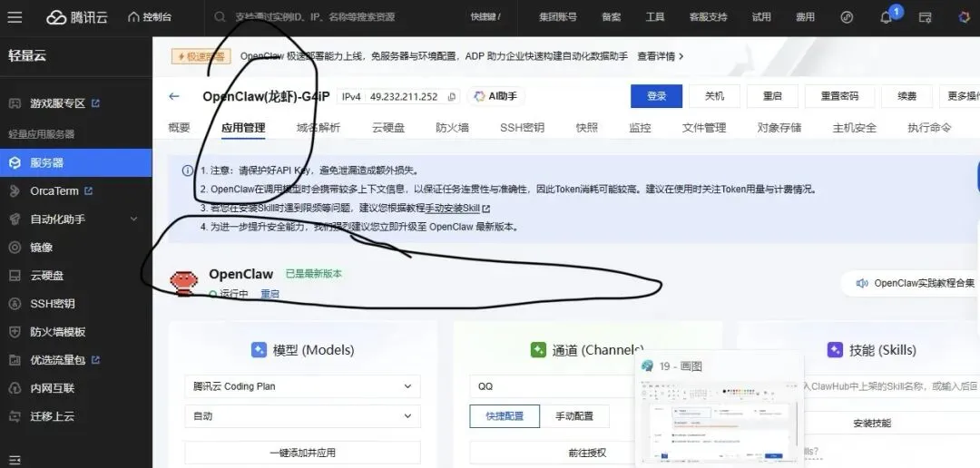980x468 pixels.
Task: Click the compass icon beside 费用
Action: pos(847,17)
